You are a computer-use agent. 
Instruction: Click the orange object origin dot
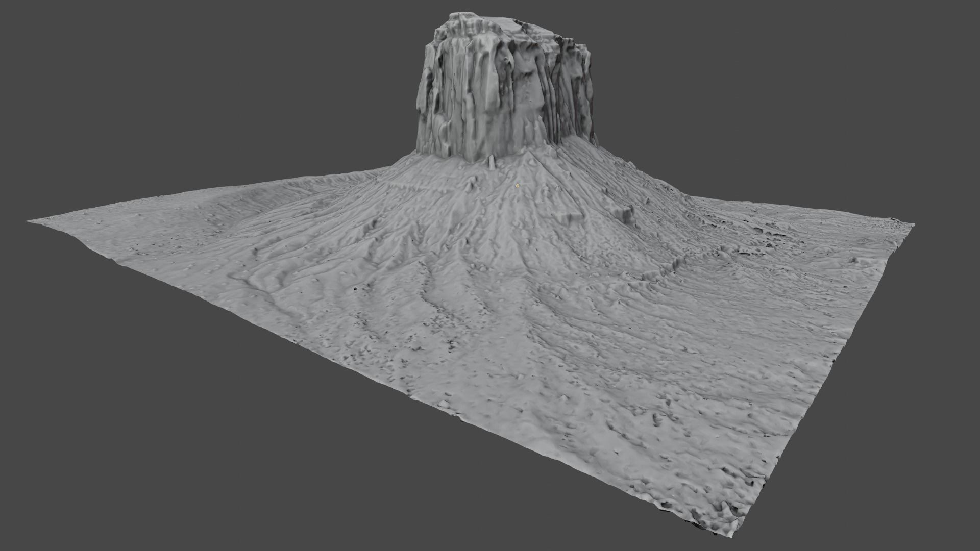tap(518, 186)
